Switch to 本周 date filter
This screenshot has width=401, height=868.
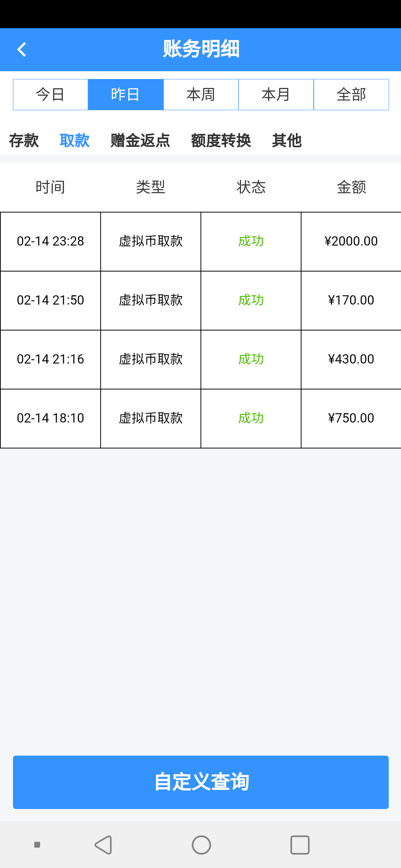(201, 95)
